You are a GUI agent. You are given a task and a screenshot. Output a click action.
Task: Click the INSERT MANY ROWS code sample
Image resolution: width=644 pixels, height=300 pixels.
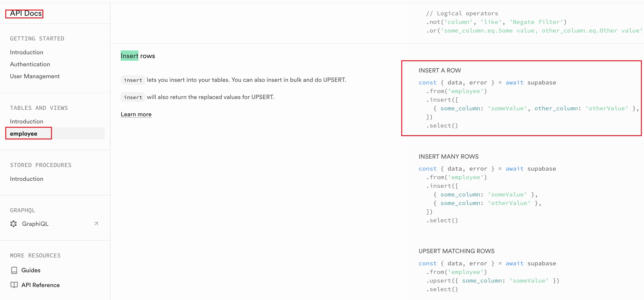pos(487,194)
